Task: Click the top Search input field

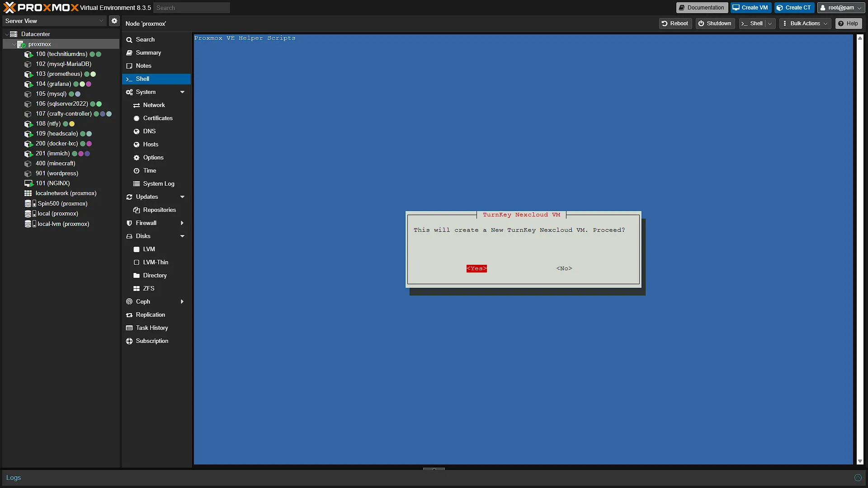Action: (x=192, y=8)
